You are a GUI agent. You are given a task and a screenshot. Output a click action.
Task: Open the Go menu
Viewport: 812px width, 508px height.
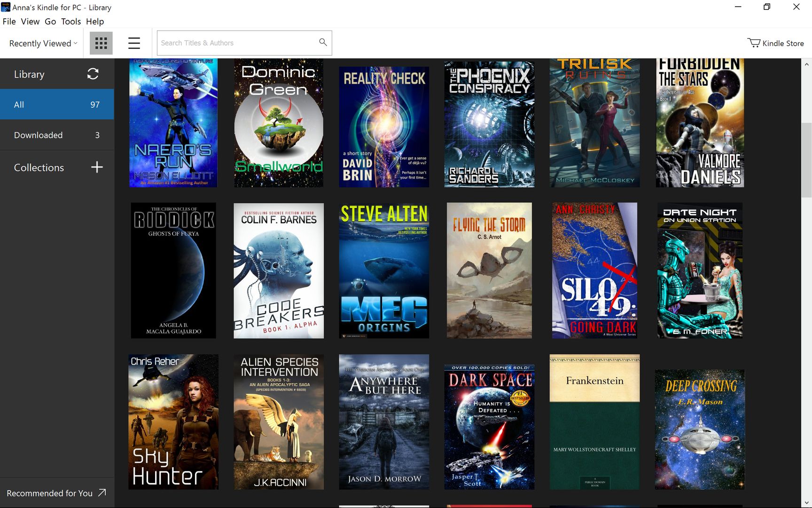50,21
